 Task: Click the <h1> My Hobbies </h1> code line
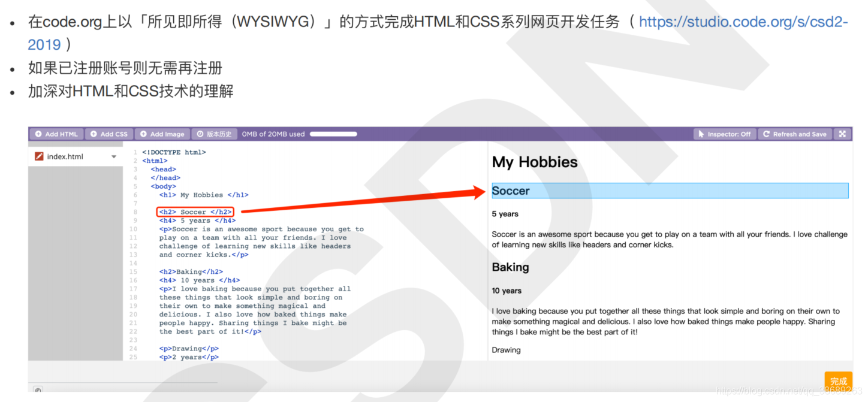(x=204, y=195)
